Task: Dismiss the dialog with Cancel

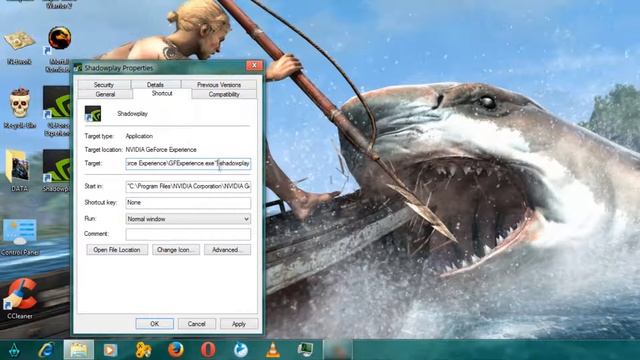Action: (197, 324)
